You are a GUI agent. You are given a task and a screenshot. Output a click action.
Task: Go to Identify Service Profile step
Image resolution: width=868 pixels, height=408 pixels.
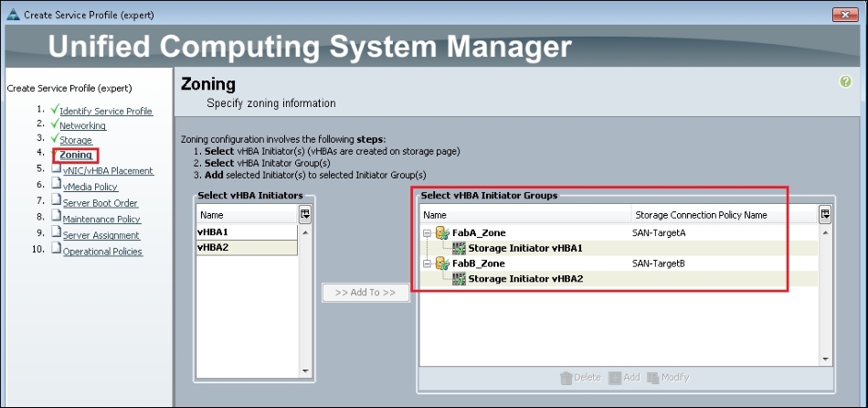tap(106, 112)
